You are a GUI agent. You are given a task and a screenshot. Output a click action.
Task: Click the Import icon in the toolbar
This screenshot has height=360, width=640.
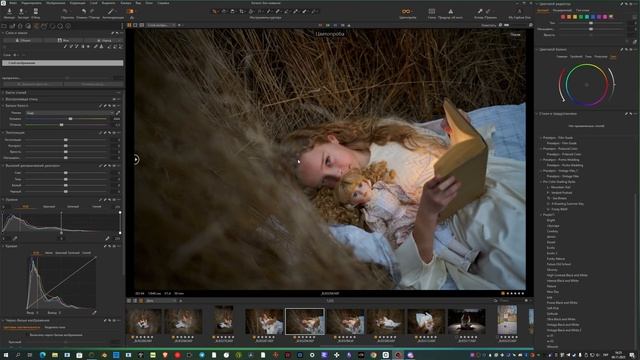pyautogui.click(x=9, y=11)
